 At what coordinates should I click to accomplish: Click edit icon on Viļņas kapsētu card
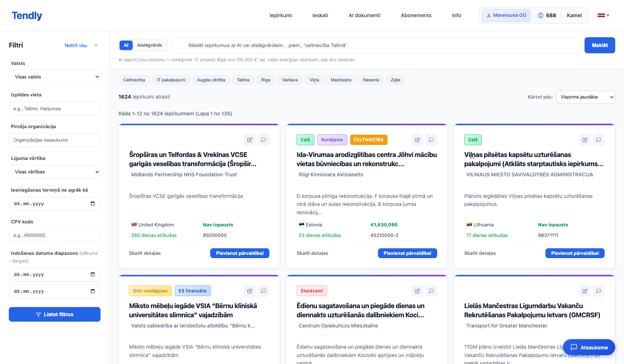tap(585, 140)
